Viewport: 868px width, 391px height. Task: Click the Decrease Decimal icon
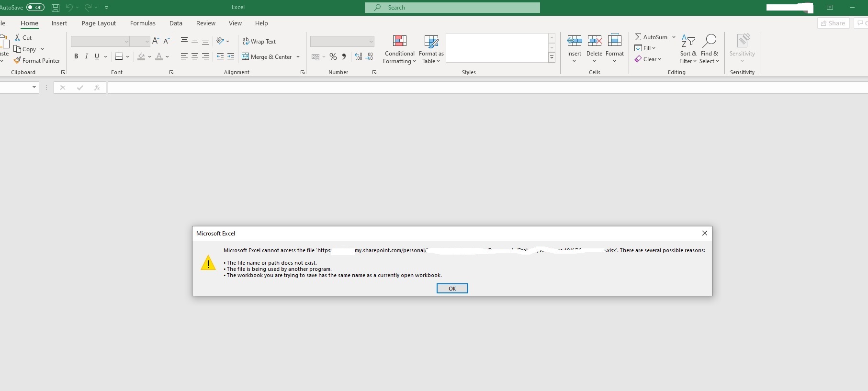point(369,56)
